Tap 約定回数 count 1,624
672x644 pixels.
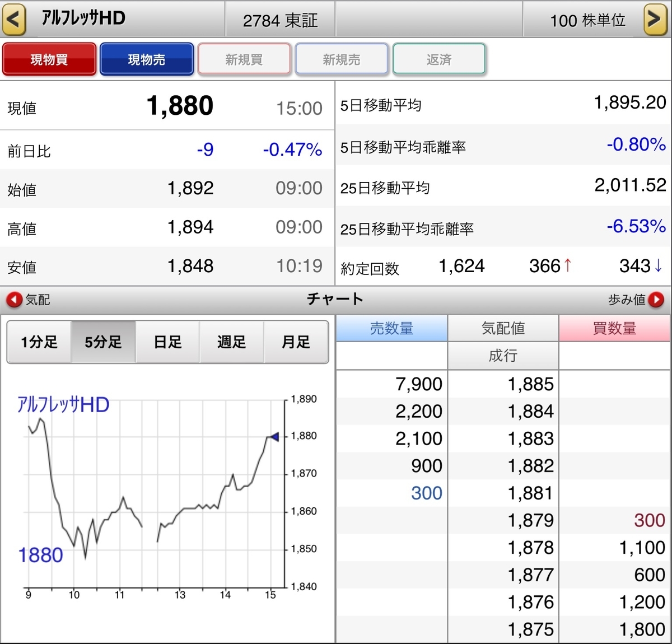click(461, 266)
